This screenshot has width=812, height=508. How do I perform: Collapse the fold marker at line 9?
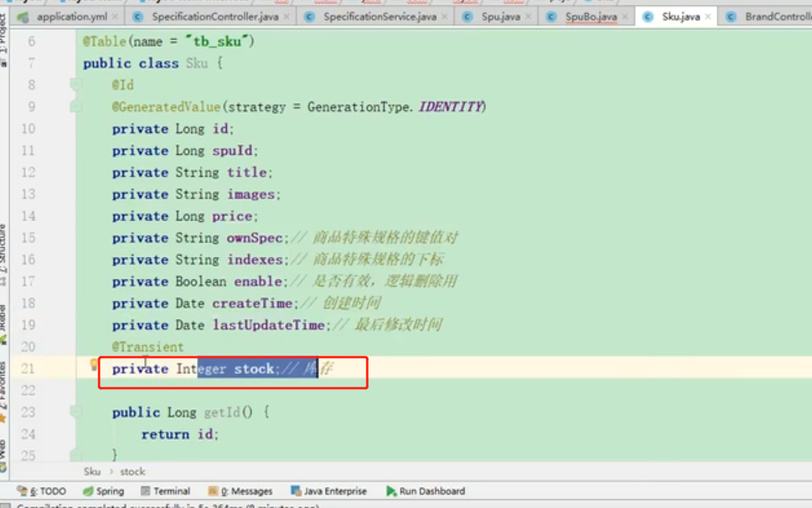(75, 107)
